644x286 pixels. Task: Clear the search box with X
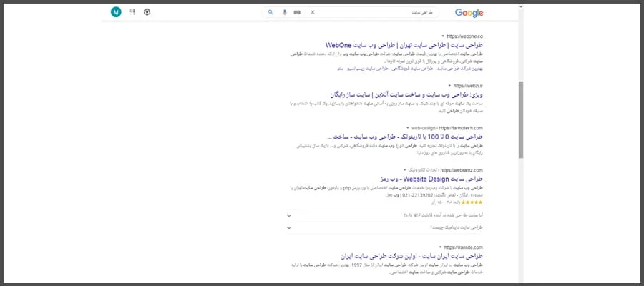(x=313, y=12)
